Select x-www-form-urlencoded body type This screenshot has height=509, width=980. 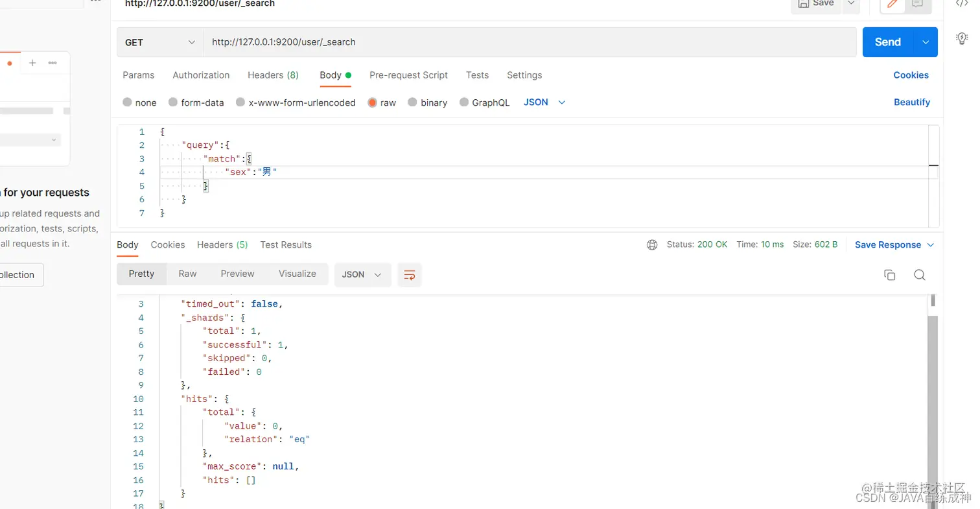coord(296,102)
